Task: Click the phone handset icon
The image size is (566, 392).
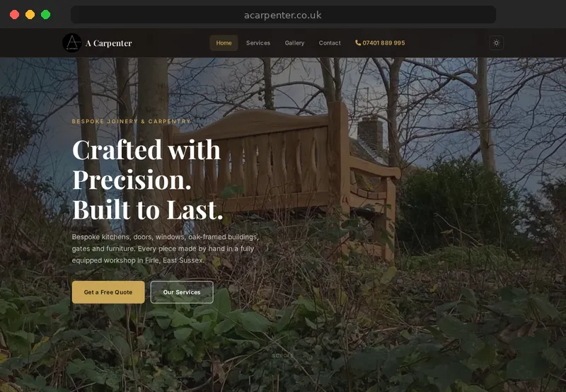Action: pos(358,43)
